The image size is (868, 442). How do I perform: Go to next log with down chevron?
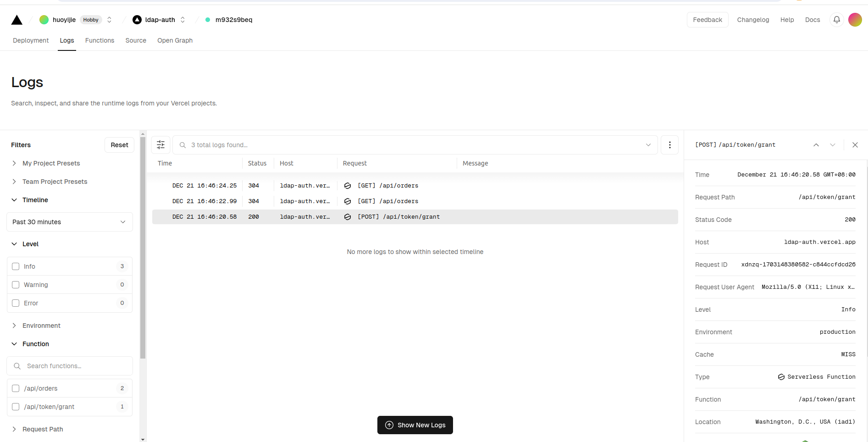(833, 145)
